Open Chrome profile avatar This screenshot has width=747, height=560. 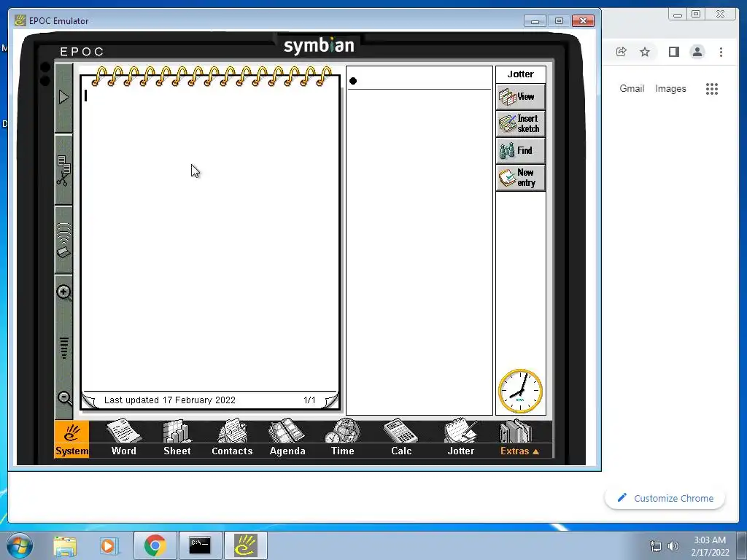(697, 52)
